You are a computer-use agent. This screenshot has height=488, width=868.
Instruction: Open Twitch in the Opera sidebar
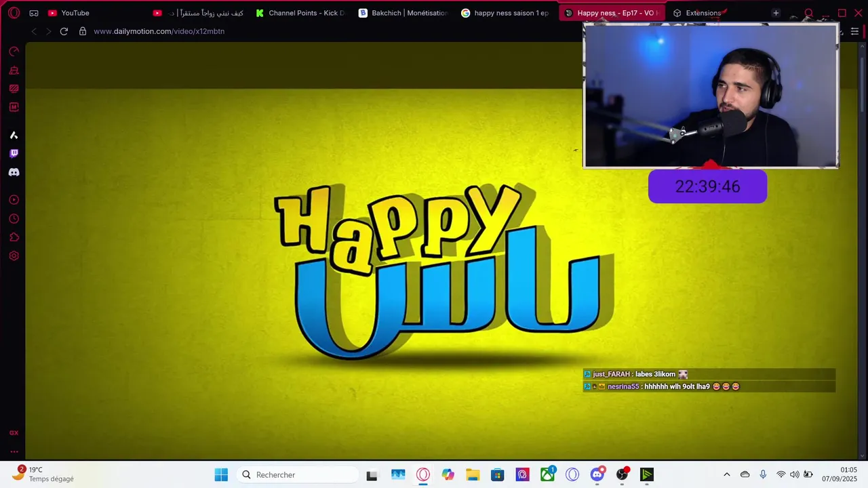(14, 154)
